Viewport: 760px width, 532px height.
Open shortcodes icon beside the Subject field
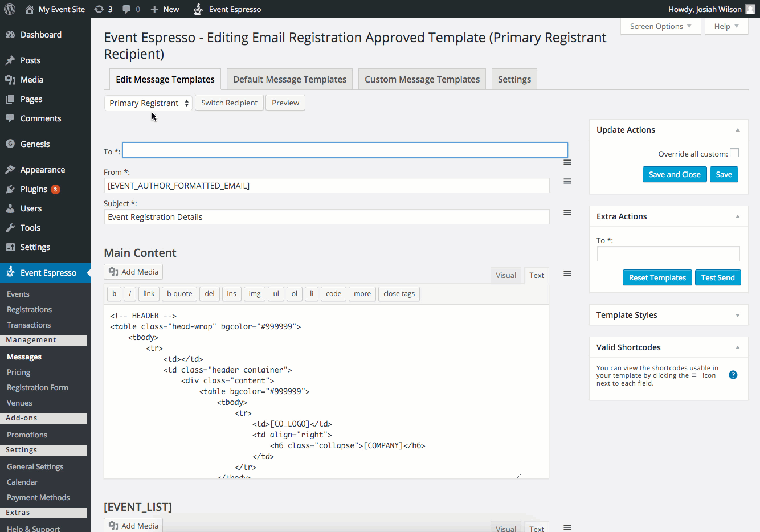[567, 212]
